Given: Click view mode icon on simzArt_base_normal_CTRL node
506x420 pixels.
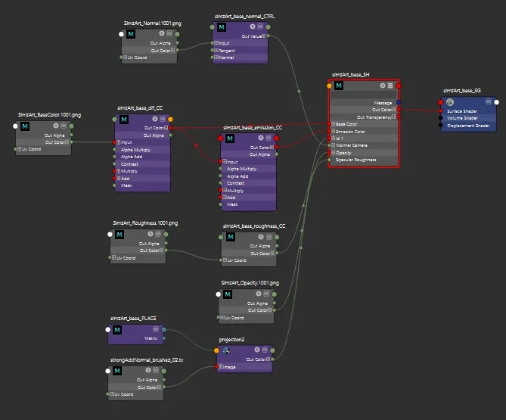Looking at the screenshot, I should [260, 26].
